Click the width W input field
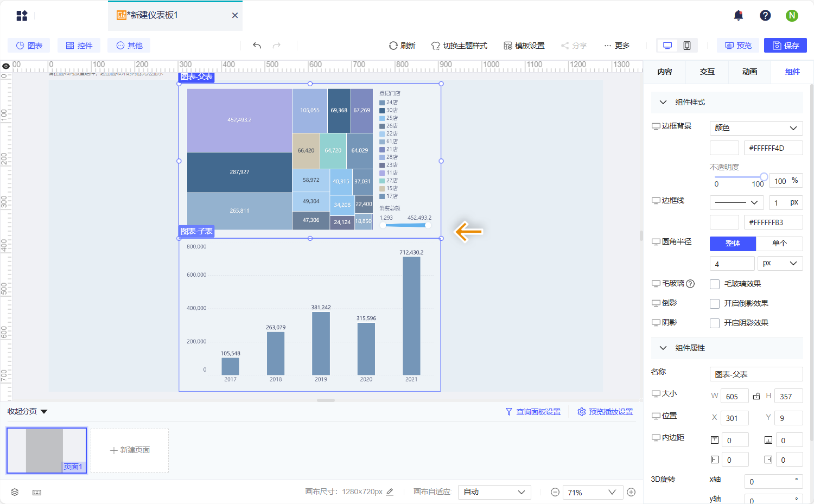This screenshot has width=814, height=504. [734, 397]
